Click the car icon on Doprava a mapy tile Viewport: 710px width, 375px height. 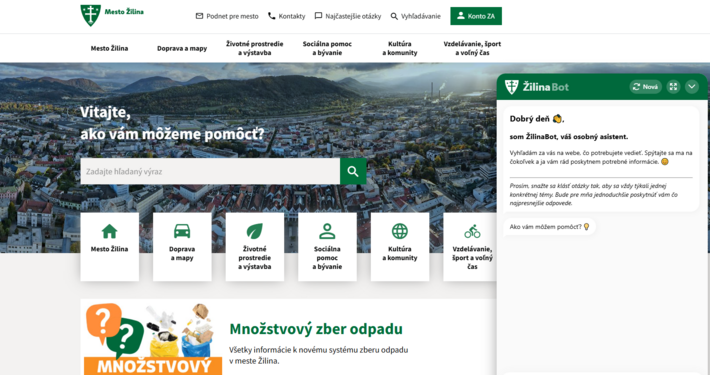[x=182, y=231]
